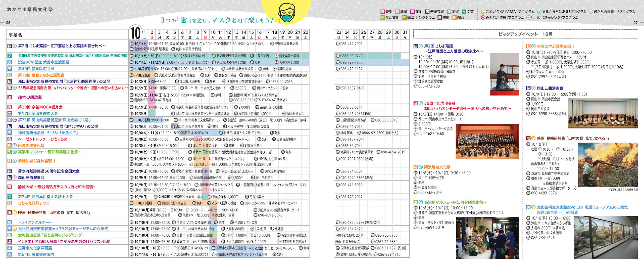
Task: Open the rakugo performer photo in pickup section
Action: pos(505,74)
